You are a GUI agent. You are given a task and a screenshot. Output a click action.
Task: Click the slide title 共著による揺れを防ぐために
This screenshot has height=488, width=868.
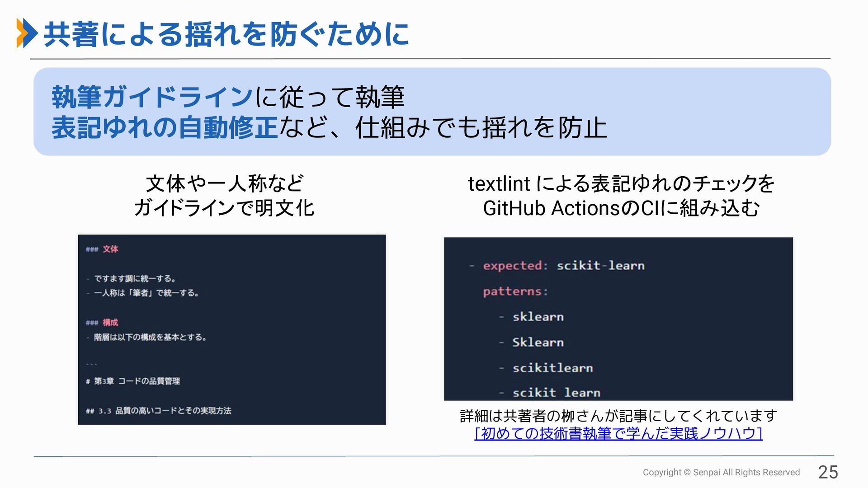226,34
